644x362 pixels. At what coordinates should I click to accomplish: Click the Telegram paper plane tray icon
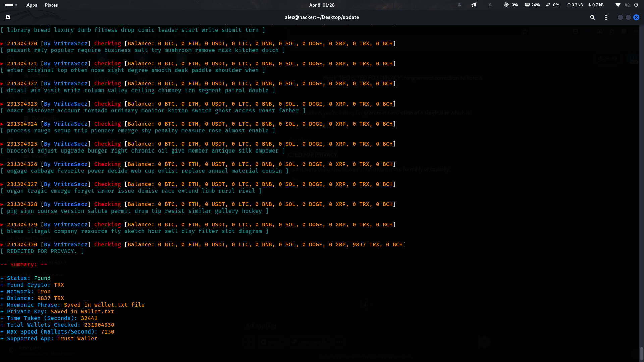tap(474, 5)
